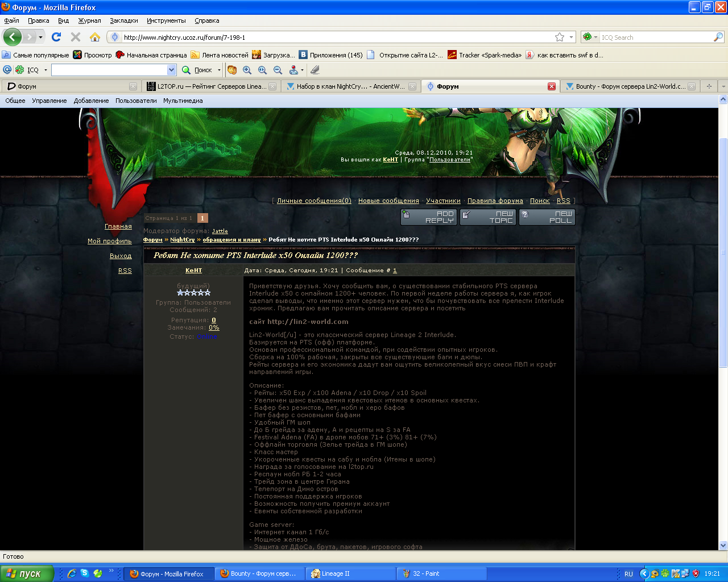
Task: Expand the ICQ toolbar menu arrow
Action: coord(45,70)
